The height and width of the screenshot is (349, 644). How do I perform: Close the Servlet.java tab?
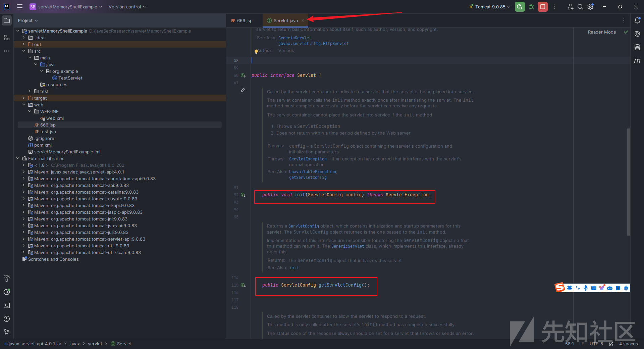tap(303, 20)
